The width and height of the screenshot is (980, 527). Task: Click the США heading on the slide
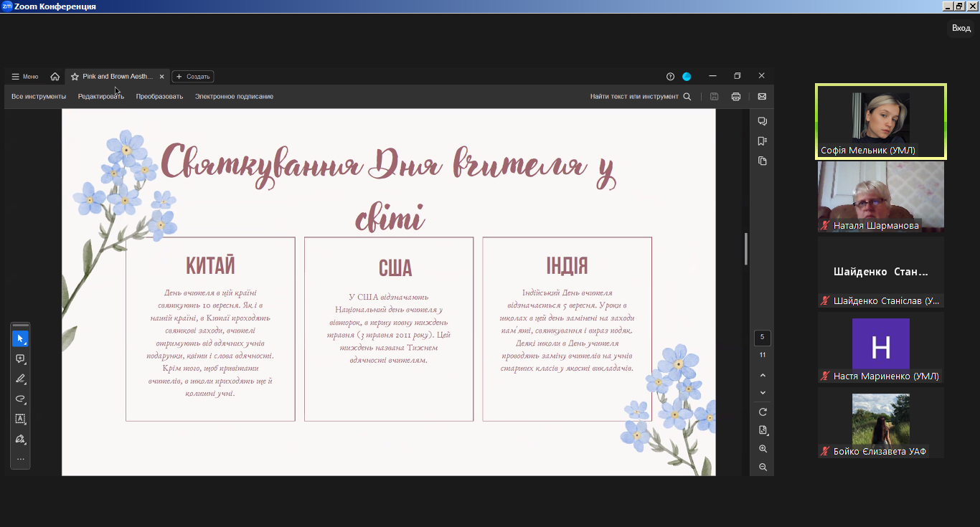pos(395,268)
